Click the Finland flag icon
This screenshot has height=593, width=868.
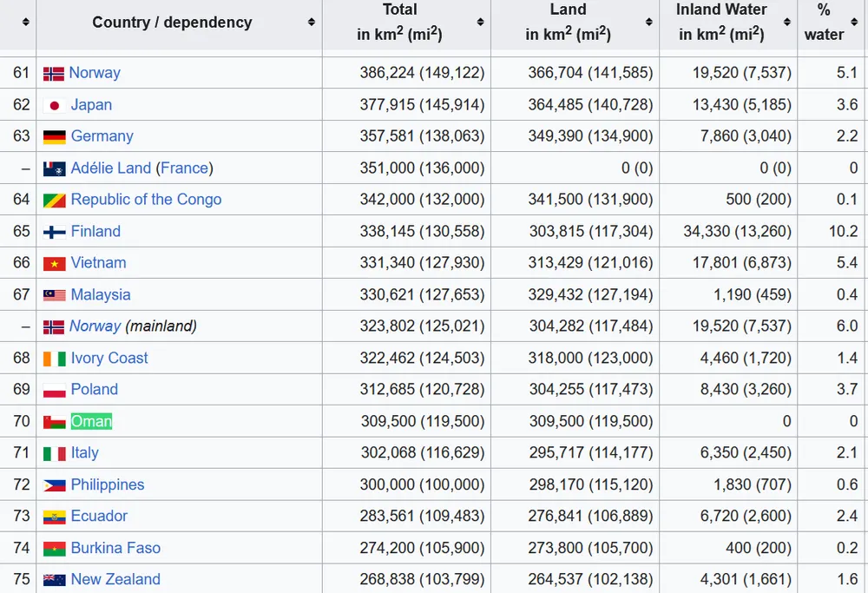pyautogui.click(x=54, y=232)
